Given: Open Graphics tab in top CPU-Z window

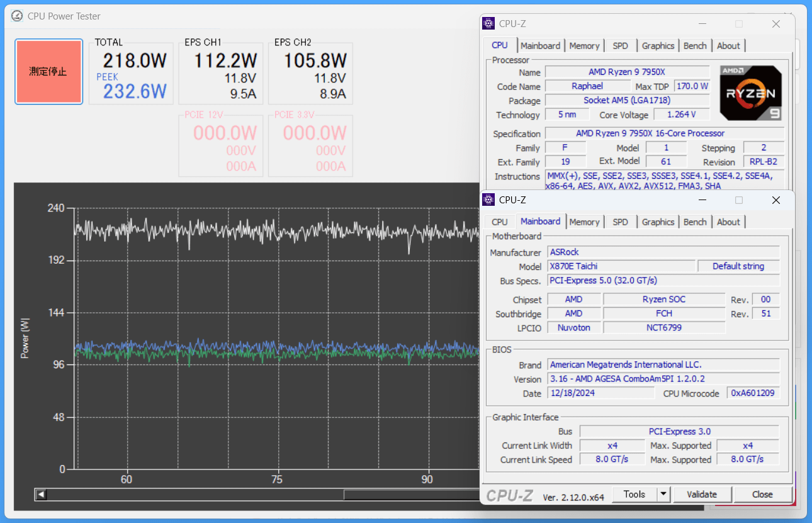Looking at the screenshot, I should [658, 46].
